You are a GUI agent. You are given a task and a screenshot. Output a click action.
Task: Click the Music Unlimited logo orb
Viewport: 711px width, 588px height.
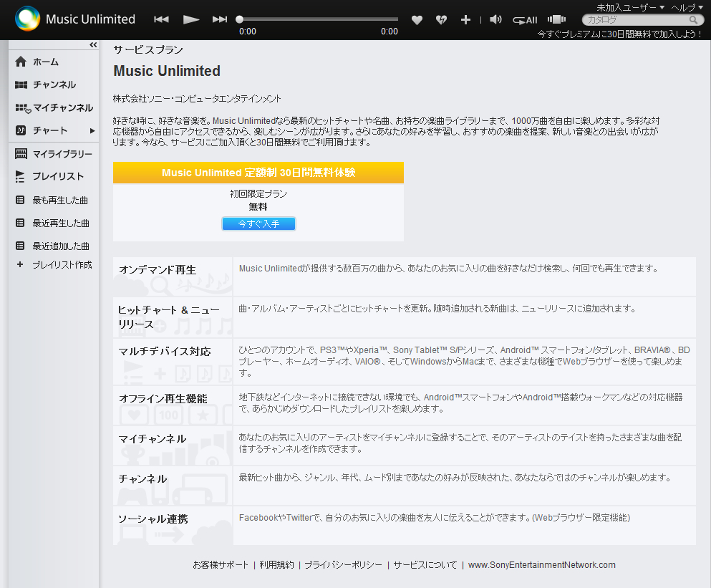pos(27,19)
